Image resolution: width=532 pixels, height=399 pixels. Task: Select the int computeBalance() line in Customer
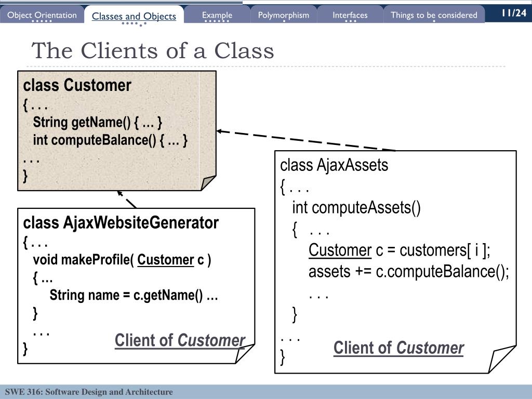[110, 140]
